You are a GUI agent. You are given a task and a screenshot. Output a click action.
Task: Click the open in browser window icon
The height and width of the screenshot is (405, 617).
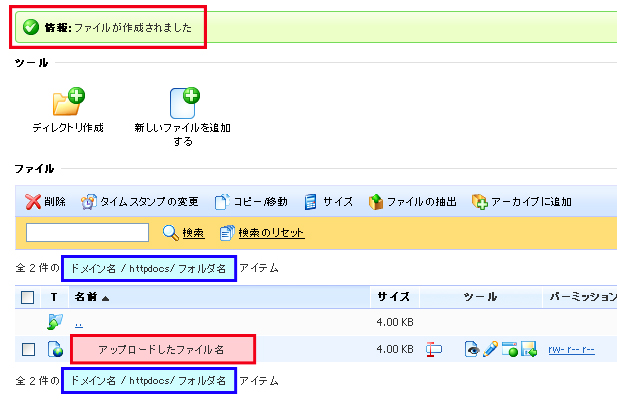click(510, 349)
